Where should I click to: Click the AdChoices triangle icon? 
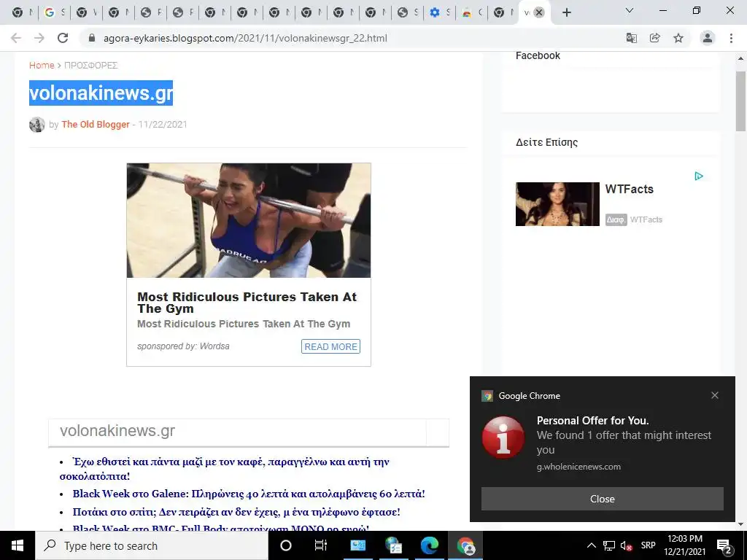coord(698,176)
